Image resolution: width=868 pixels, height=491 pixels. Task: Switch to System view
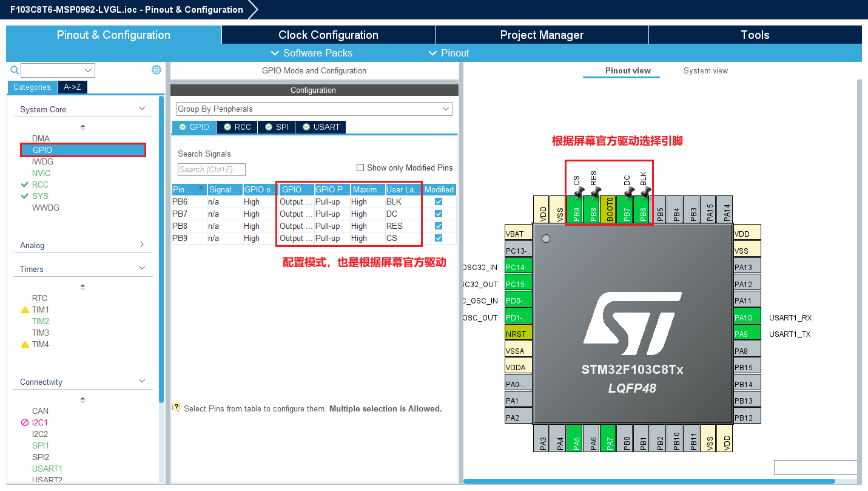click(x=705, y=70)
